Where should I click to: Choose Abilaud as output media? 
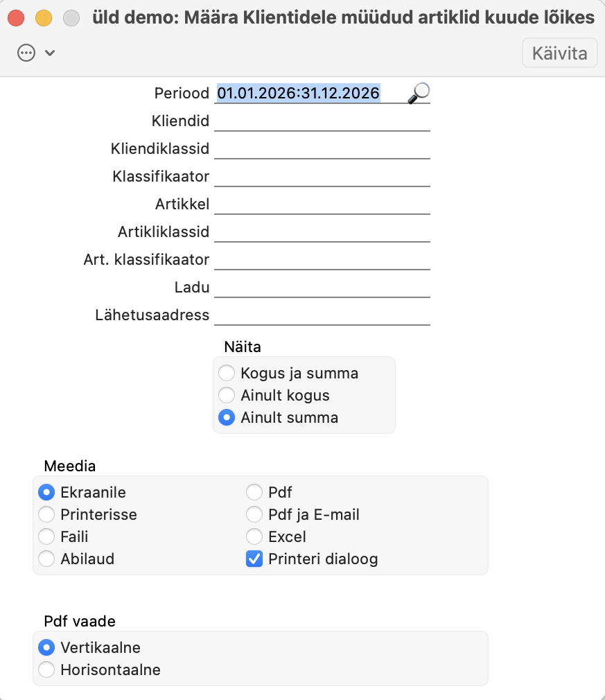pyautogui.click(x=47, y=559)
